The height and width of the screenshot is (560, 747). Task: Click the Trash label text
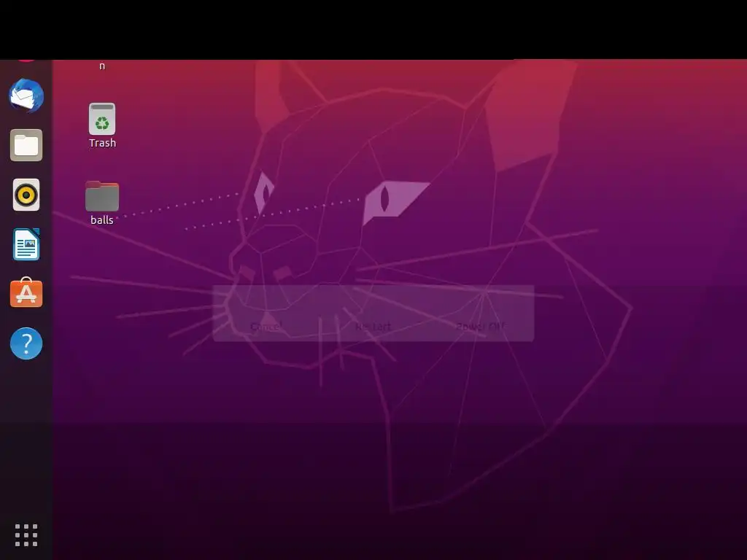click(x=102, y=143)
